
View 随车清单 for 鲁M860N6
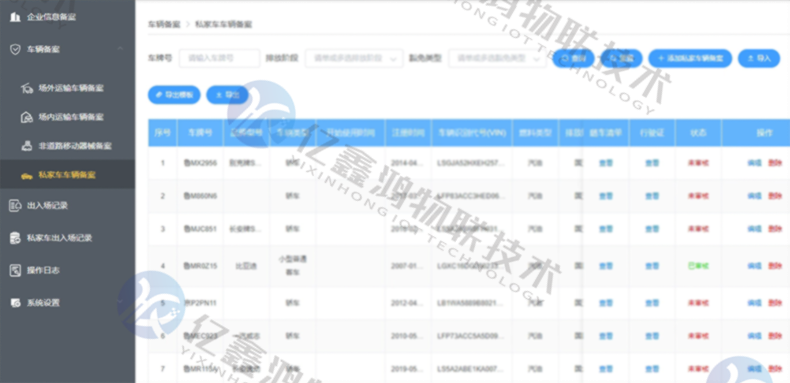click(606, 196)
